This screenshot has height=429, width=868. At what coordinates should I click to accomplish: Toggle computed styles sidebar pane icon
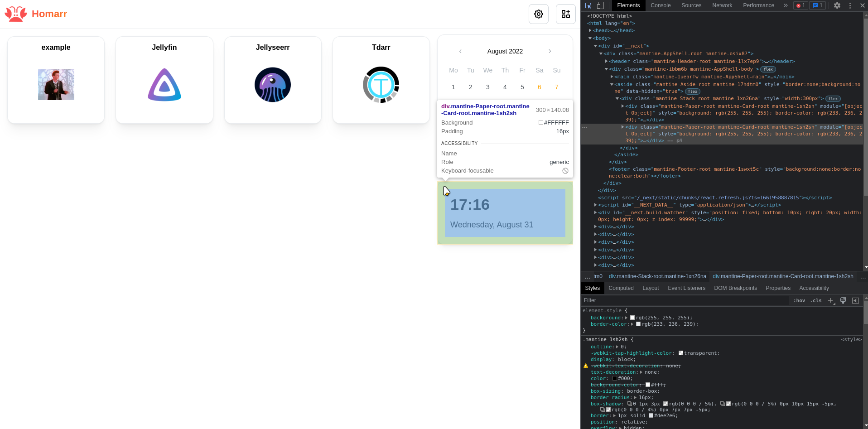855,300
